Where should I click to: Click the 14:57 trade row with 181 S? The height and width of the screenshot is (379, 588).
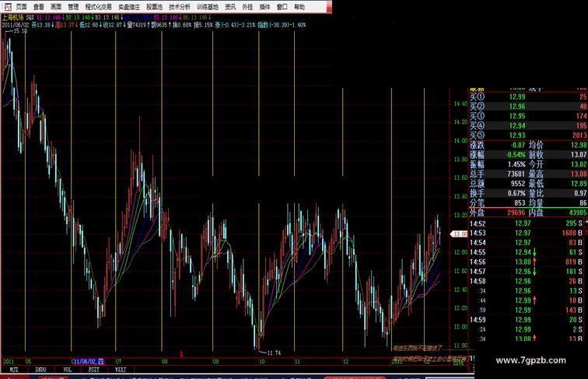(528, 272)
